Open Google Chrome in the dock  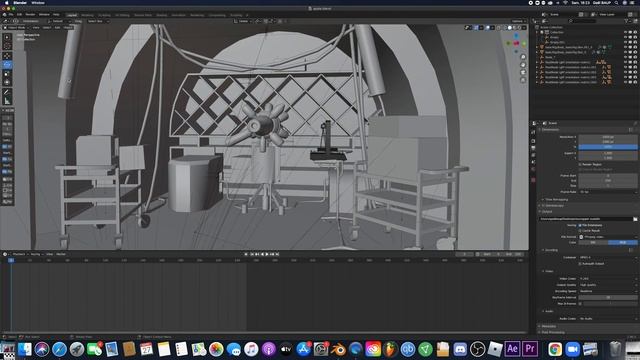[x=555, y=349]
